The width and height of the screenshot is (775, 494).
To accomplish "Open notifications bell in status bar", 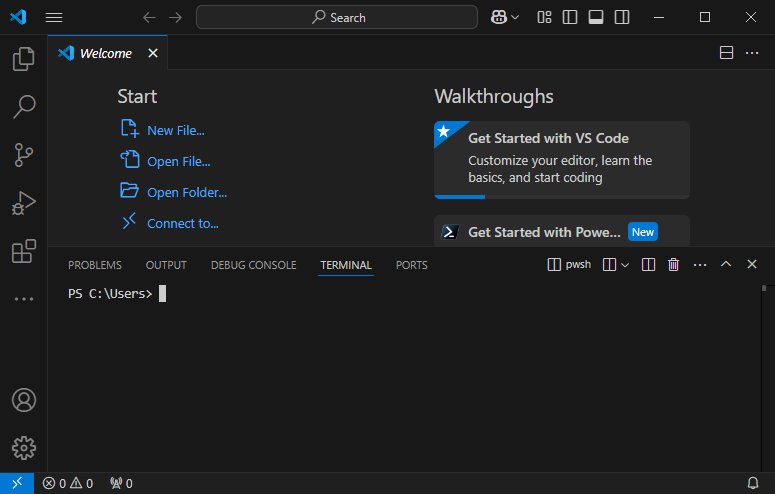I will (x=753, y=483).
